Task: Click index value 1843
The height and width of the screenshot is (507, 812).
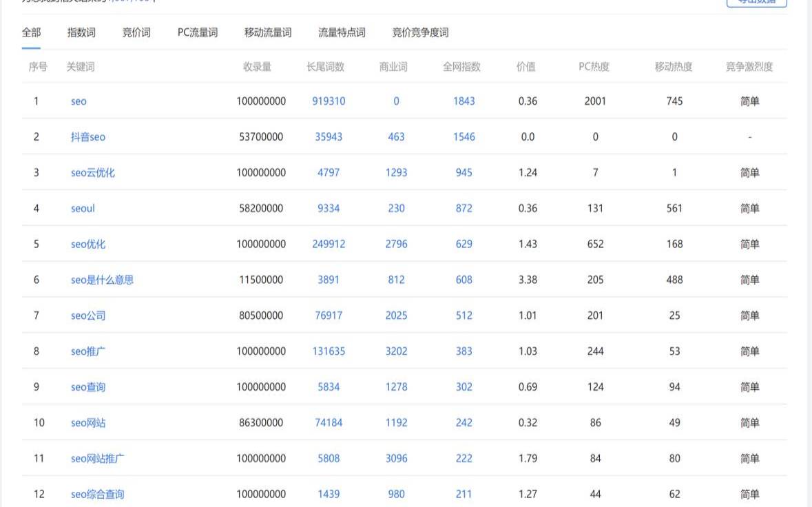Action: 464,101
